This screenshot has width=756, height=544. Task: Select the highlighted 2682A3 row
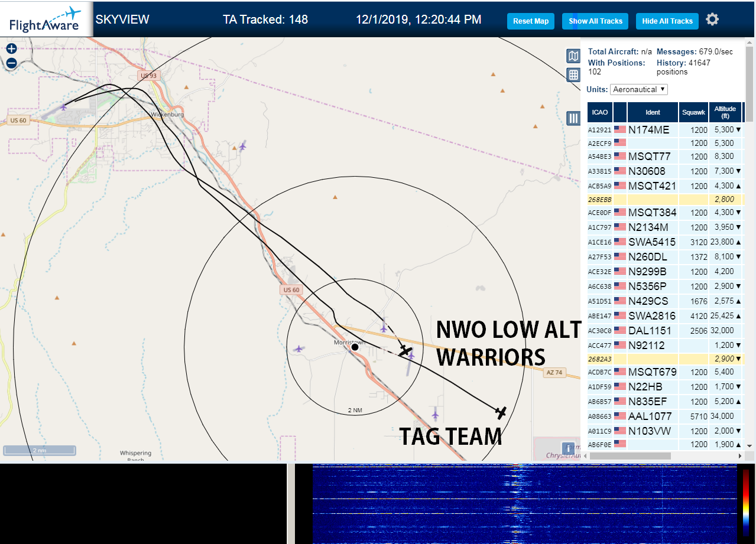tap(665, 359)
